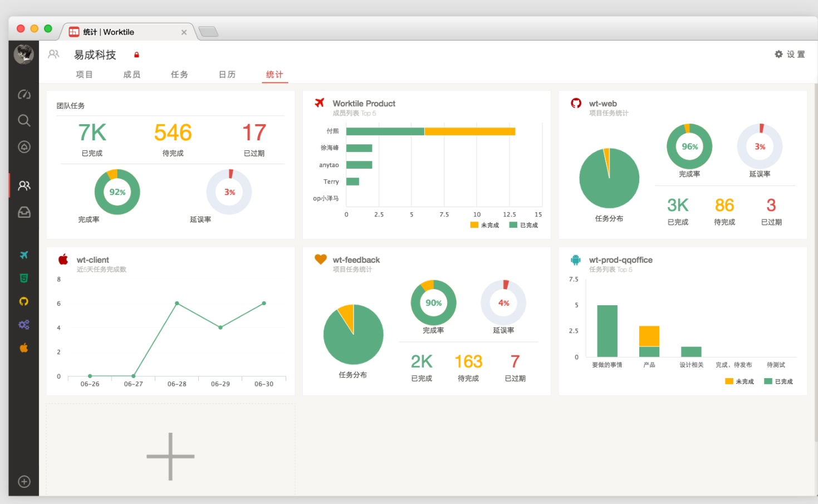Click the 7 已过期 count in wt-feedback
Image resolution: width=818 pixels, height=504 pixels.
515,362
